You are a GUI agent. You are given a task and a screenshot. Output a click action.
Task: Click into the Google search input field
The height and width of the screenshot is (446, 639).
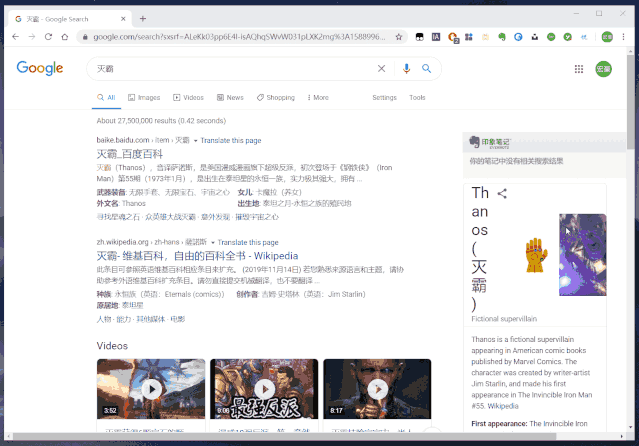pyautogui.click(x=234, y=68)
